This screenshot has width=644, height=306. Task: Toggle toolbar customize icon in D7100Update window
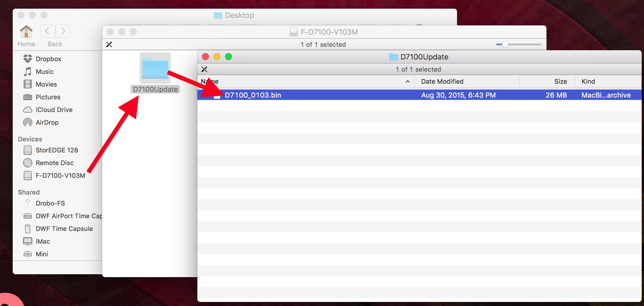click(204, 69)
